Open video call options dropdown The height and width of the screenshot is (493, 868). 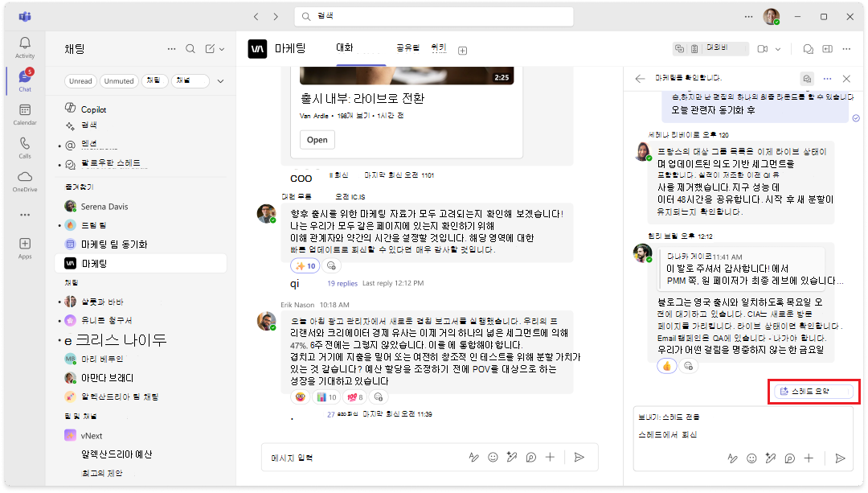[x=778, y=49]
